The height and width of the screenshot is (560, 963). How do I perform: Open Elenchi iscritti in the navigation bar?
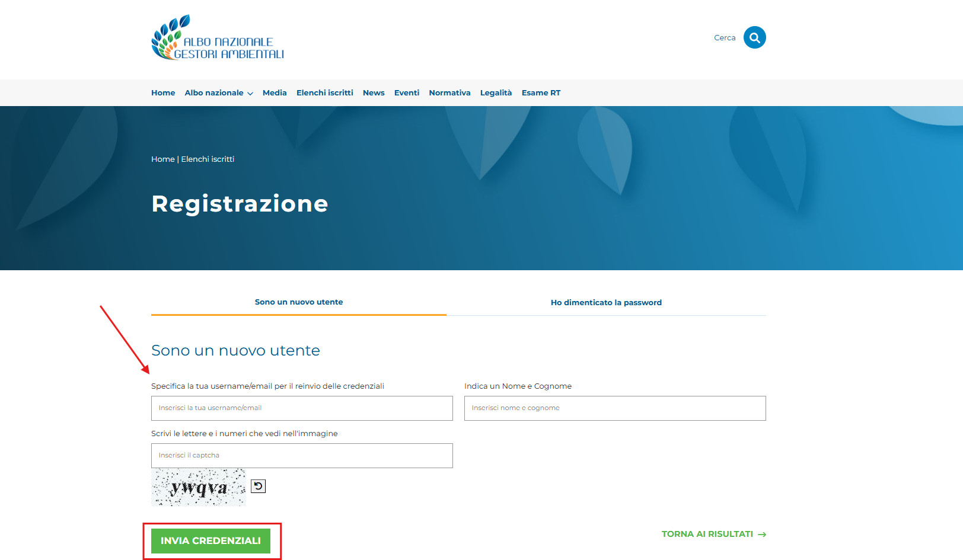[x=324, y=93]
